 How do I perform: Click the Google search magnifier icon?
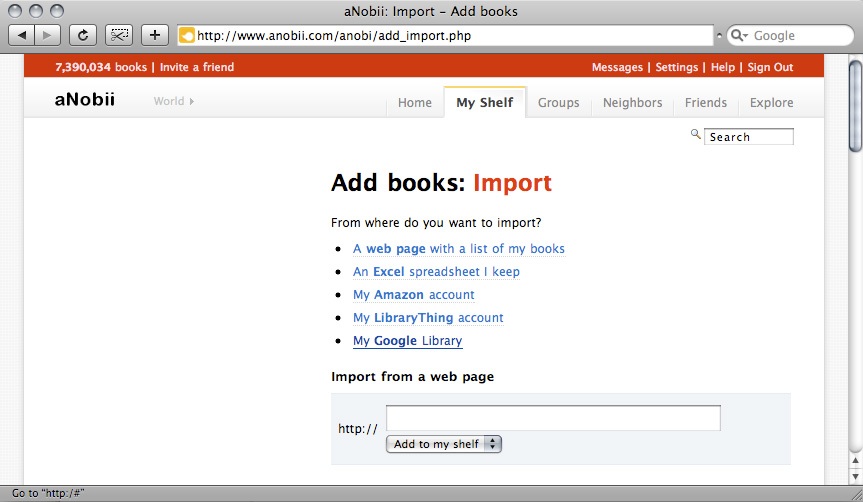739,36
